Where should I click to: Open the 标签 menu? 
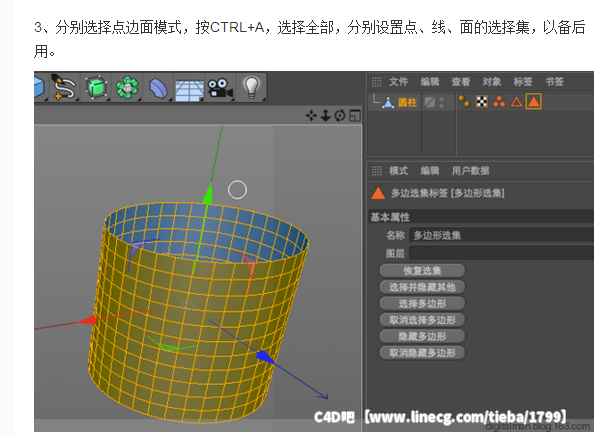pyautogui.click(x=522, y=81)
